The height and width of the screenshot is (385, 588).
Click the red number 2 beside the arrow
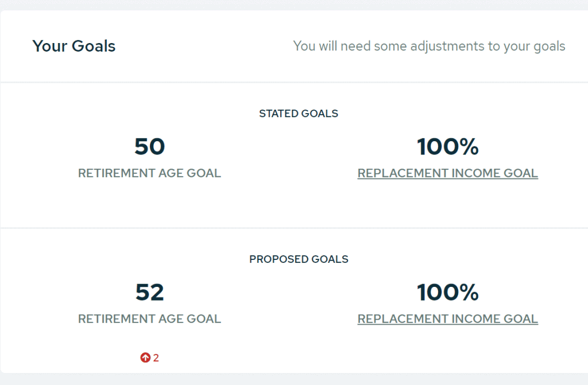point(156,358)
